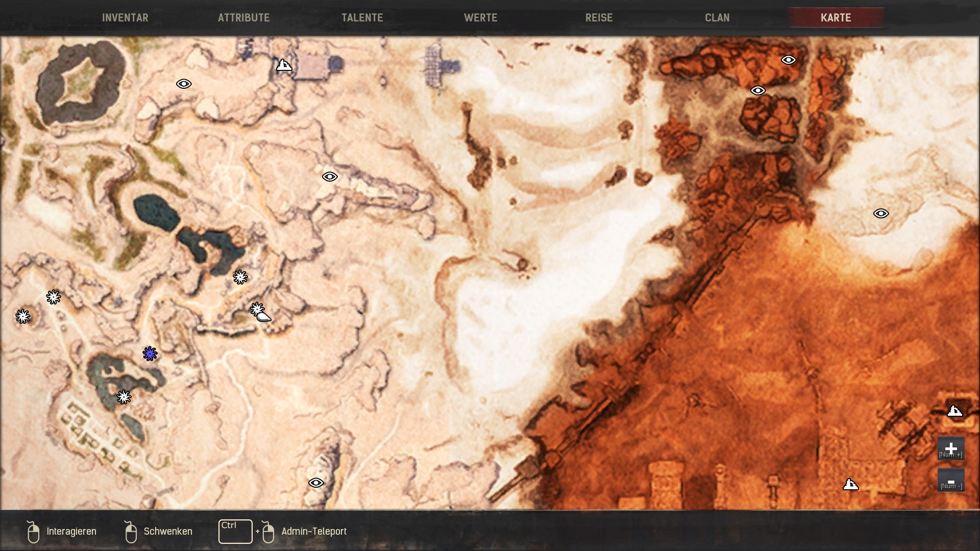This screenshot has width=980, height=551.
Task: Open the INVENTAR tab
Action: 125,18
